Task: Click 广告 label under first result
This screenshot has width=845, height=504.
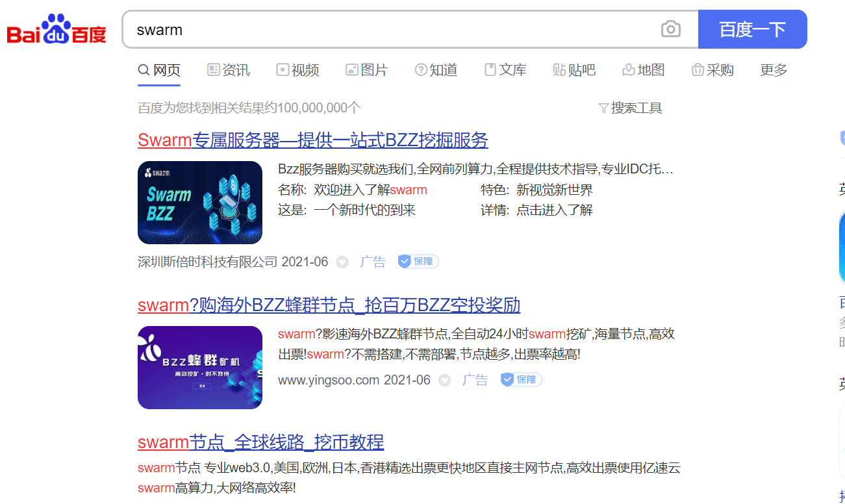Action: [373, 262]
